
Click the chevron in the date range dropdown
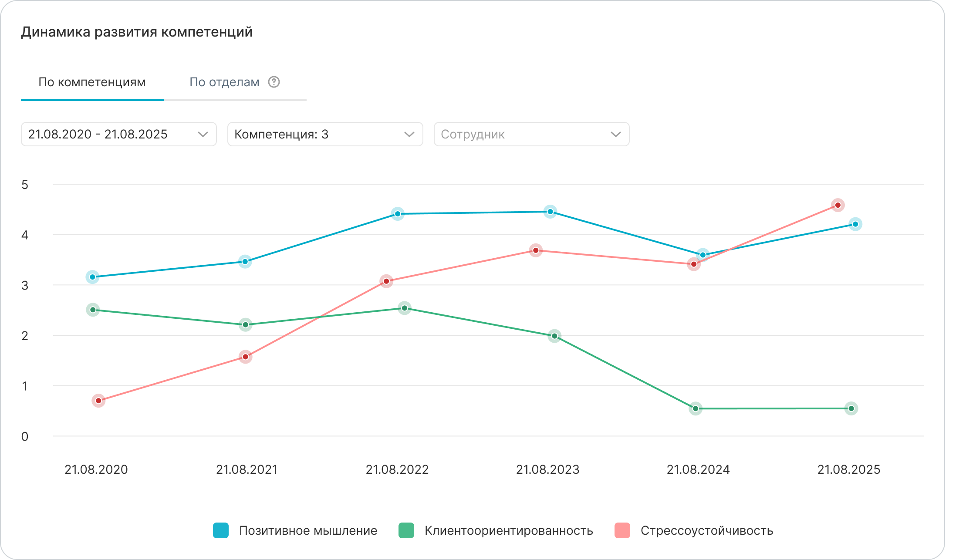pos(203,134)
